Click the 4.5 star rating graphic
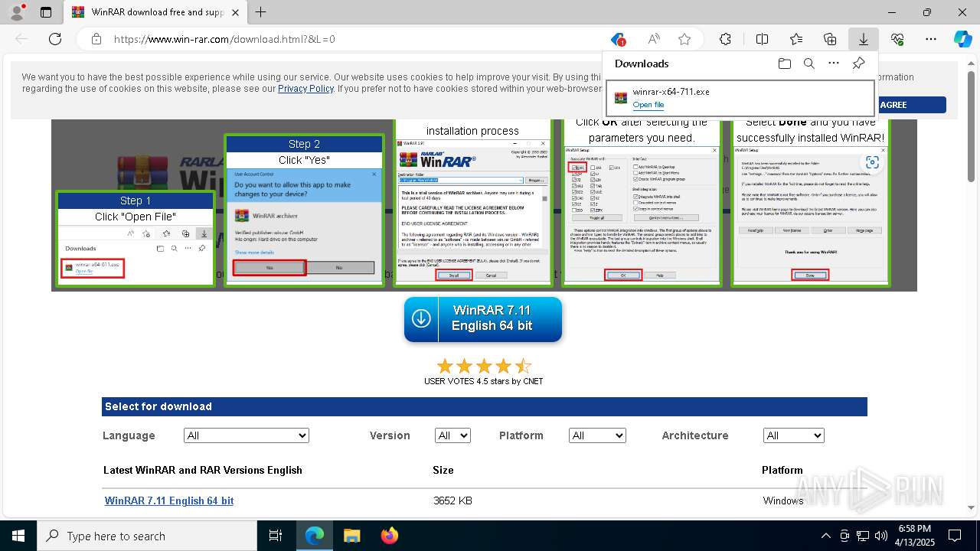Screen dimensions: 980x551 pyautogui.click(x=483, y=366)
